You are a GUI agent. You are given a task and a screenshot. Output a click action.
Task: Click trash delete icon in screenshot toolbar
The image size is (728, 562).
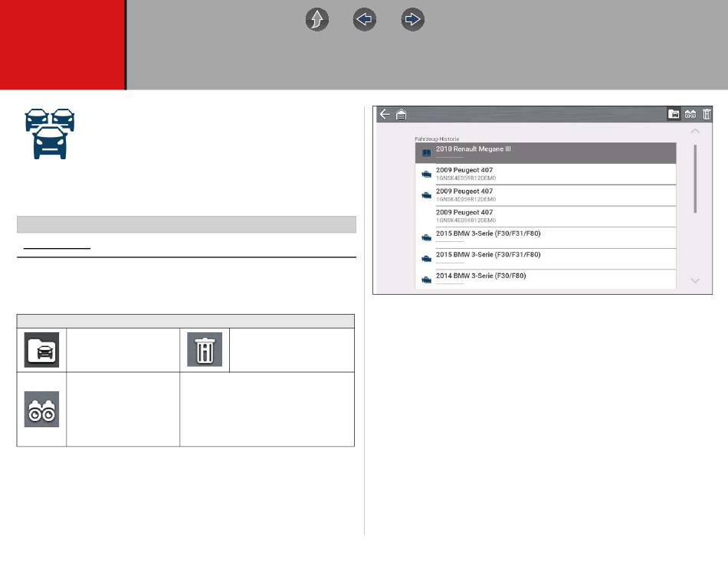click(707, 114)
